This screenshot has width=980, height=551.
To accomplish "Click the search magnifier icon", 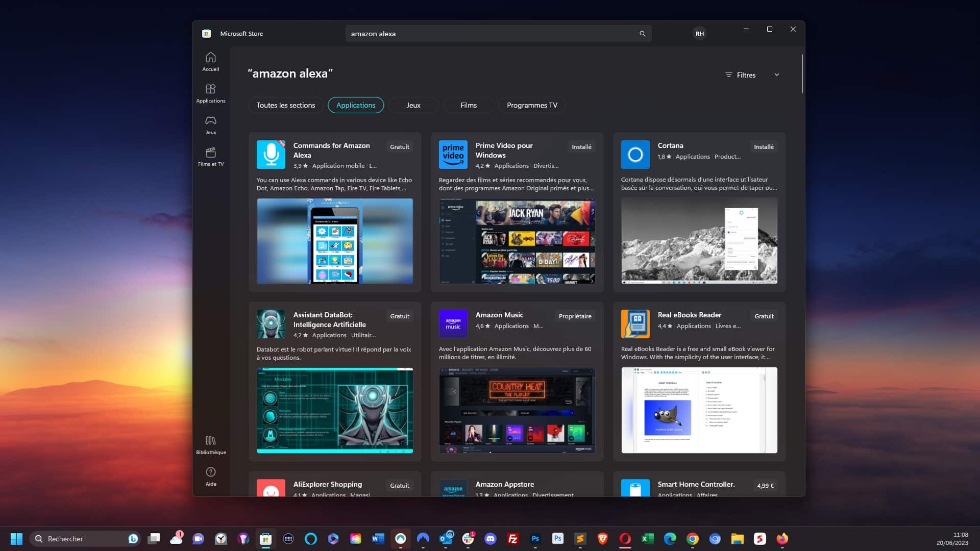I will tap(642, 34).
